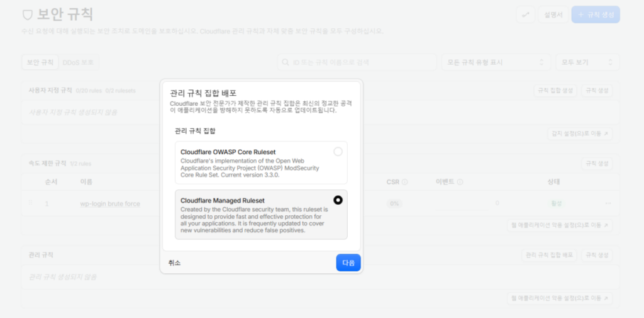This screenshot has height=318, width=644.
Task: Click the drag handle icon of wp-login row
Action: pos(30,203)
